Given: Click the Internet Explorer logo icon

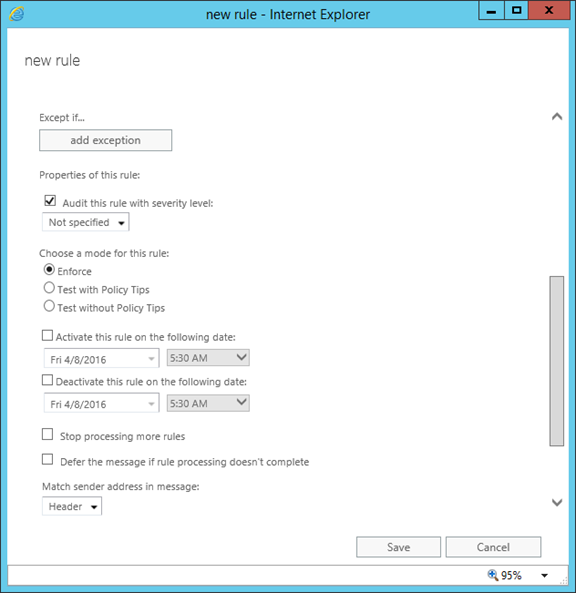Looking at the screenshot, I should coord(17,14).
